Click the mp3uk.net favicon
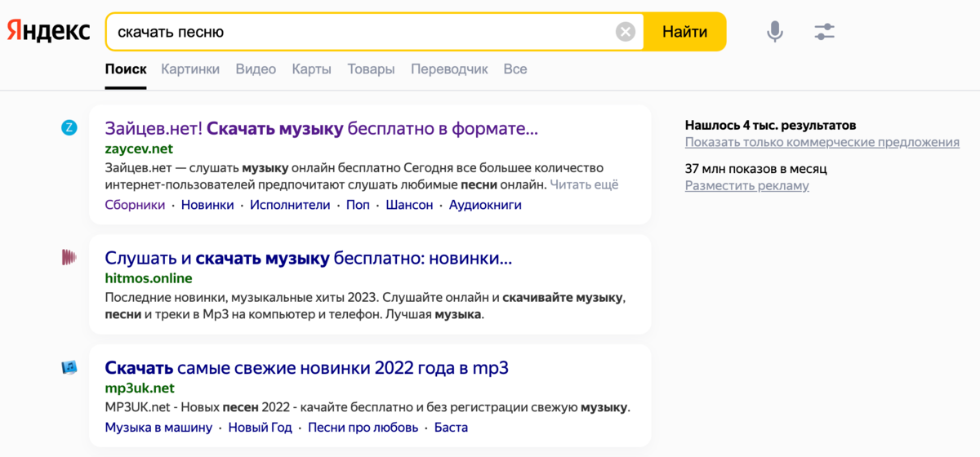The image size is (980, 457). pos(69,367)
